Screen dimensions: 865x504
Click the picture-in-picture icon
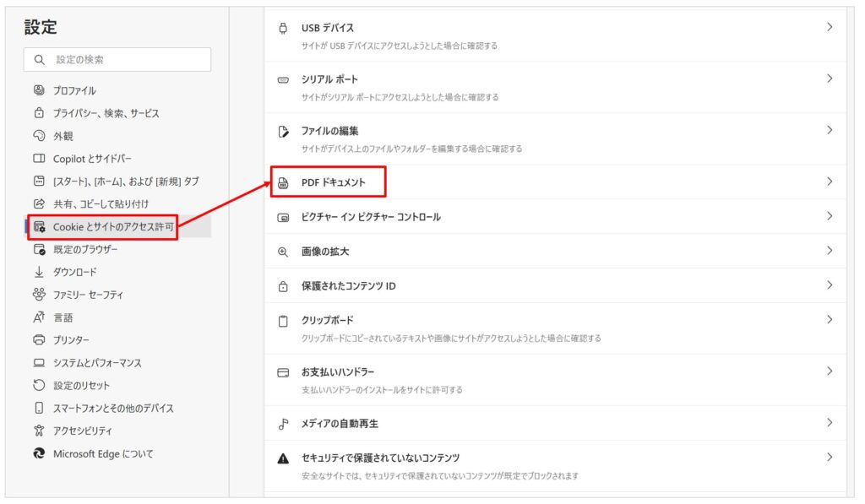[283, 217]
